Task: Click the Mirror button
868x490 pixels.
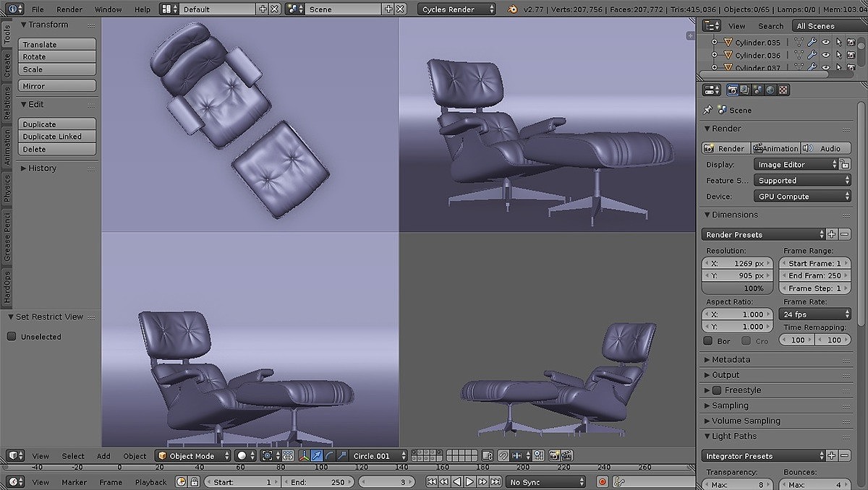Action: (x=57, y=86)
